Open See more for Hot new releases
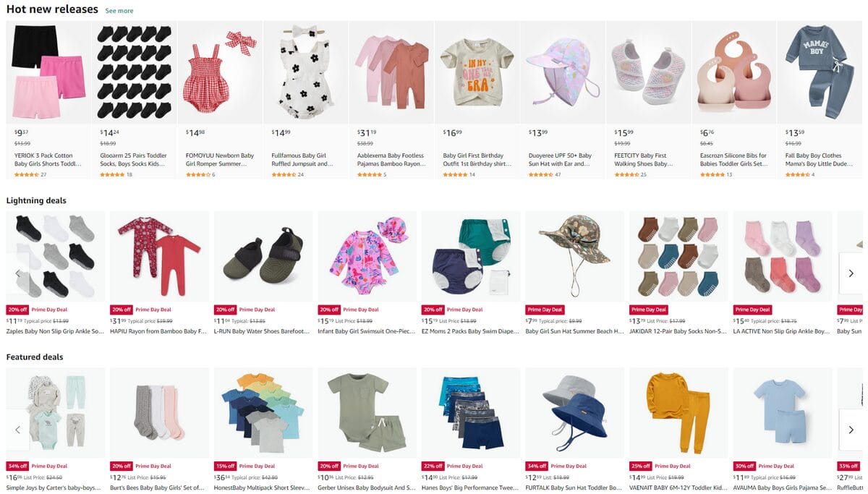Screen dimensions: 868x494 pos(119,11)
